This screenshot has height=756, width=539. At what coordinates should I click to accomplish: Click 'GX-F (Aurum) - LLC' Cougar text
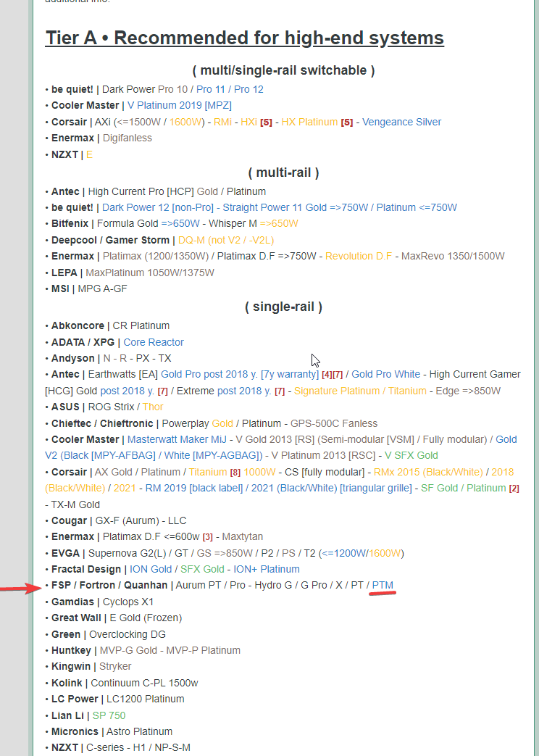pyautogui.click(x=141, y=520)
